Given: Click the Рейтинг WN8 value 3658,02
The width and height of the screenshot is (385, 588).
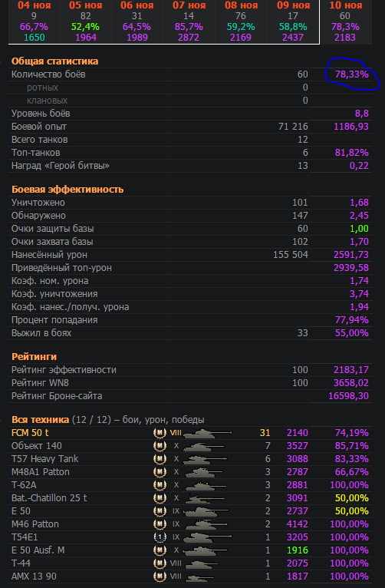Looking at the screenshot, I should pos(351,383).
